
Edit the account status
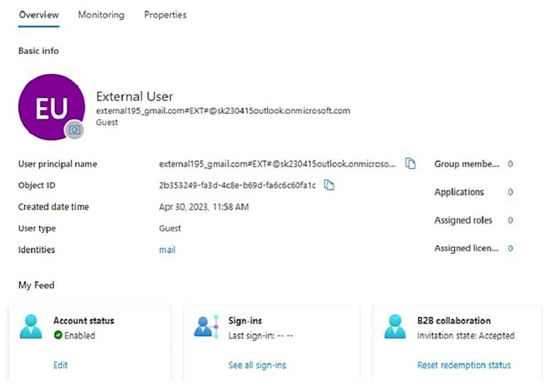coord(60,365)
